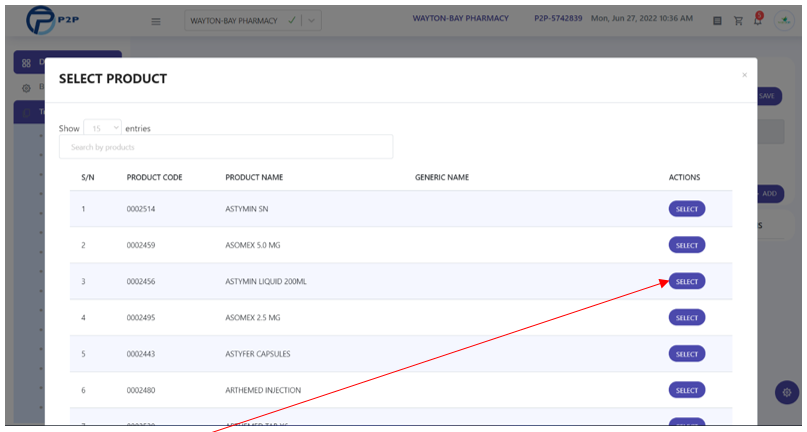Screen dimensions: 807x432
Task: Click product code 0002459
Action: coord(141,245)
